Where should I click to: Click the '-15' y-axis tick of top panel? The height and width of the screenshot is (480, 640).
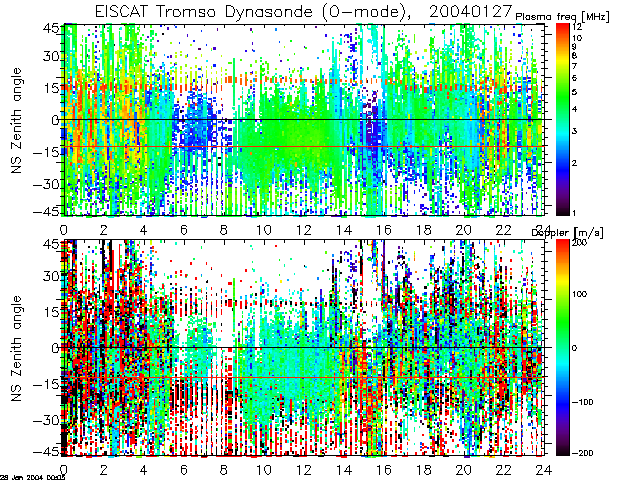click(47, 152)
